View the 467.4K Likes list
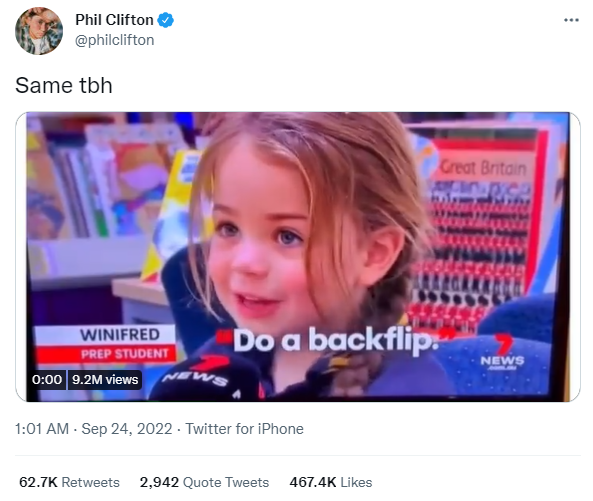 click(331, 482)
